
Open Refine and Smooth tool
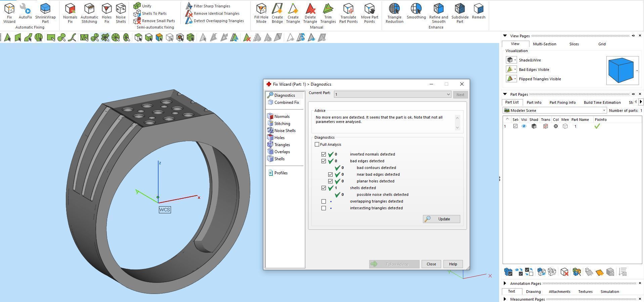[438, 13]
